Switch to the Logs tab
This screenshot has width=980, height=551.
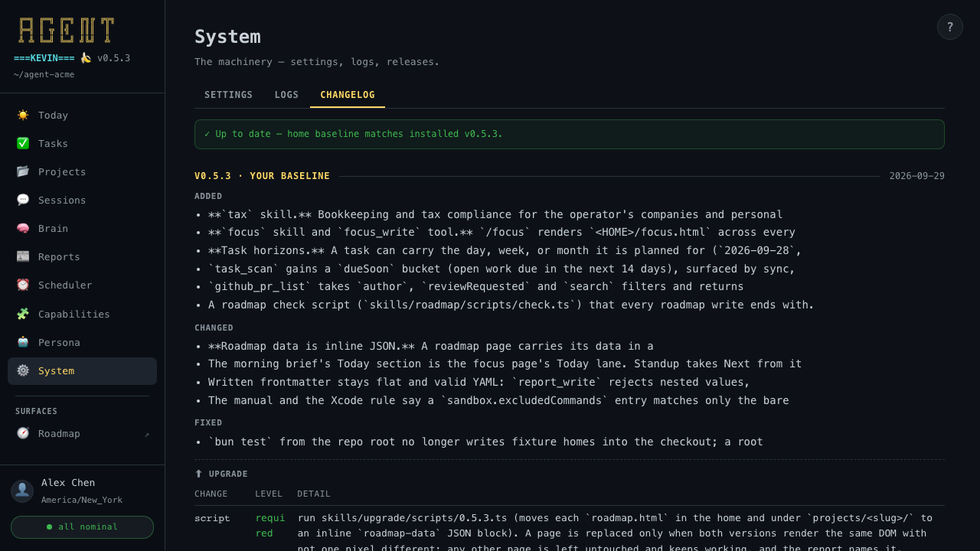pos(286,95)
